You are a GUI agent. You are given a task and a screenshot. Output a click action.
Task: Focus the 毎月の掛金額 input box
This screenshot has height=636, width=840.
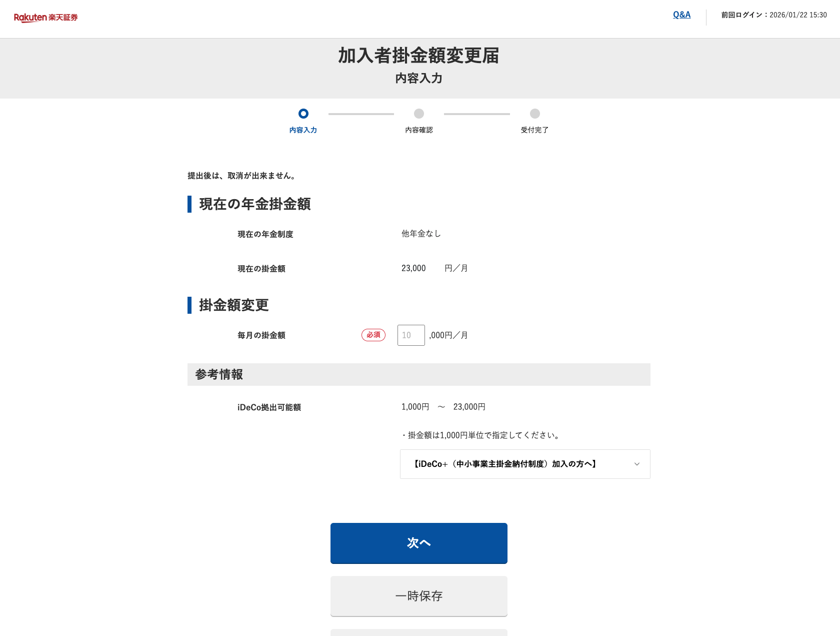click(x=410, y=335)
